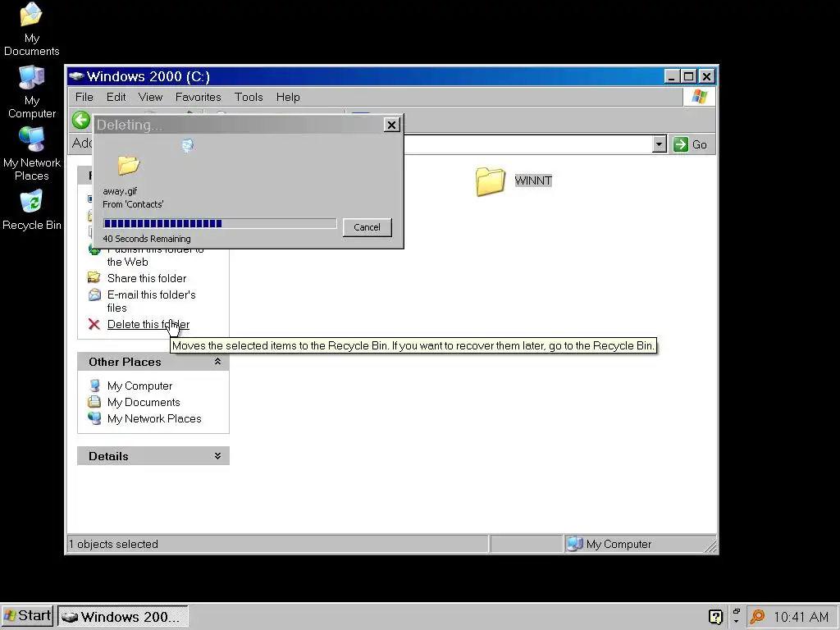The width and height of the screenshot is (840, 630).
Task: Click the help question mark tray icon
Action: coord(715,617)
